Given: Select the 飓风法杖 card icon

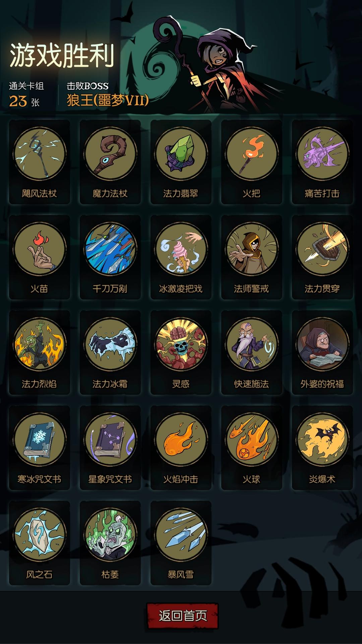Looking at the screenshot, I should (40, 162).
